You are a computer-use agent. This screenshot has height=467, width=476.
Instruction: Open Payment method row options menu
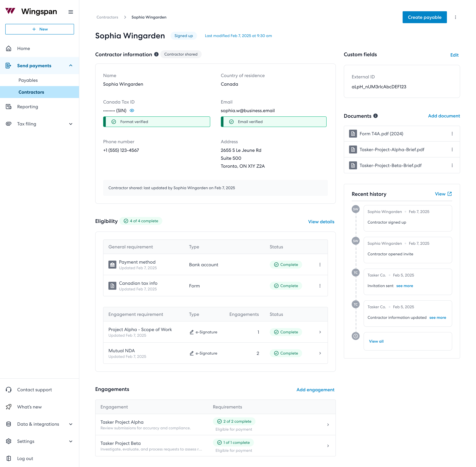click(x=320, y=265)
